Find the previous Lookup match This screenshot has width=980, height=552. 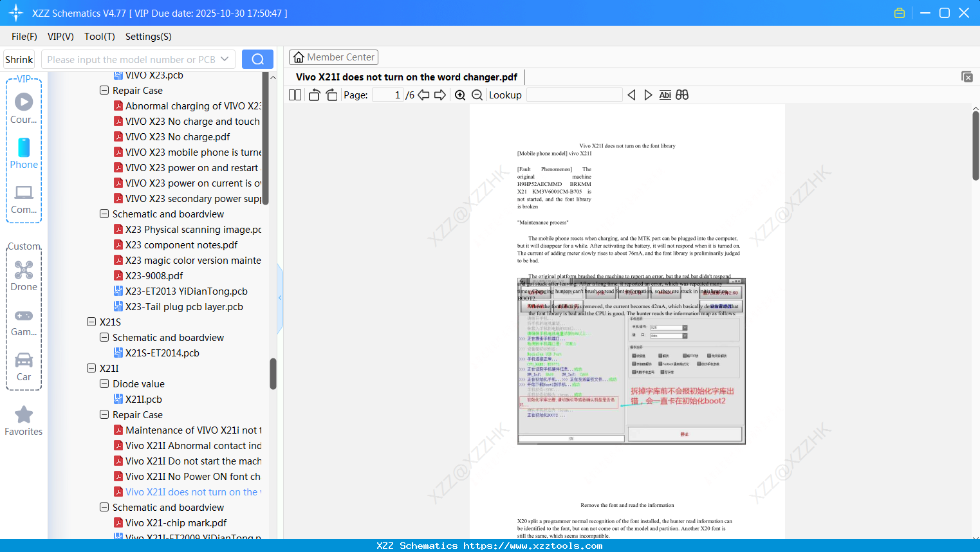point(631,95)
